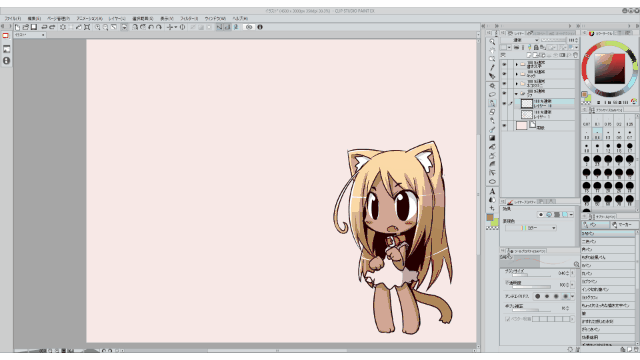Viewport: 640px width, 360px height.
Task: Click the Scale/Transform icon in command bar
Action: (x=87, y=27)
